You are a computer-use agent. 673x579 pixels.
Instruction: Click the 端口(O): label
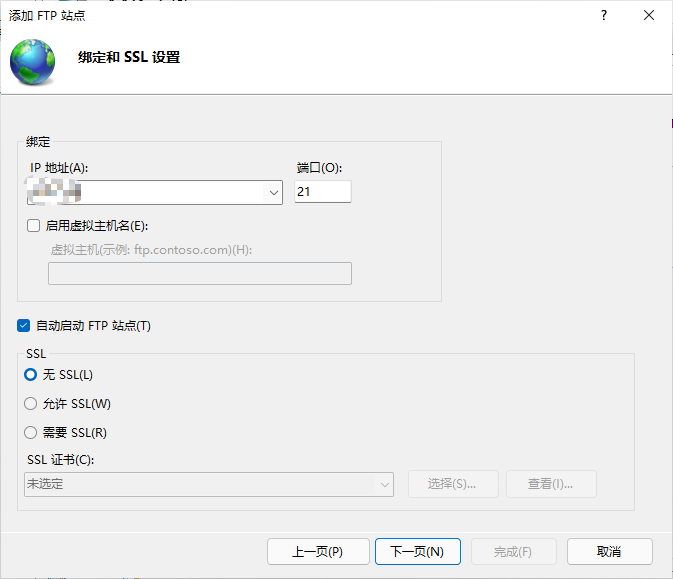point(319,168)
